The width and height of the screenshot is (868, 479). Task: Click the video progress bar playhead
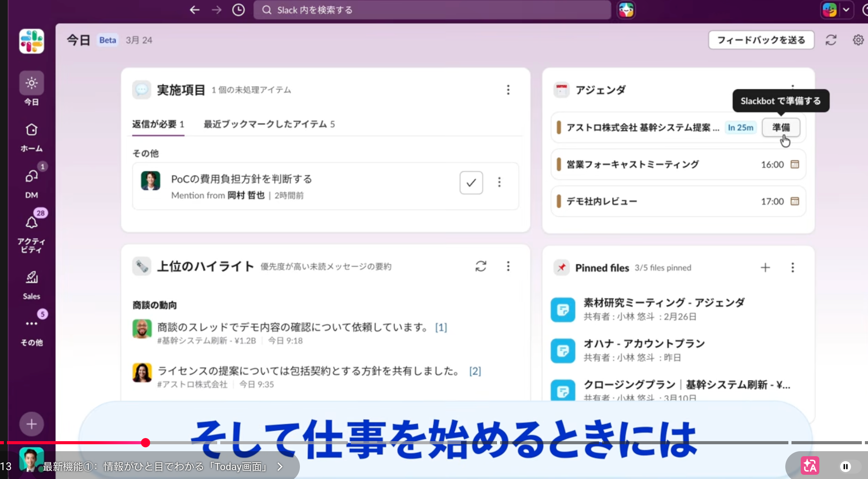[x=145, y=443]
